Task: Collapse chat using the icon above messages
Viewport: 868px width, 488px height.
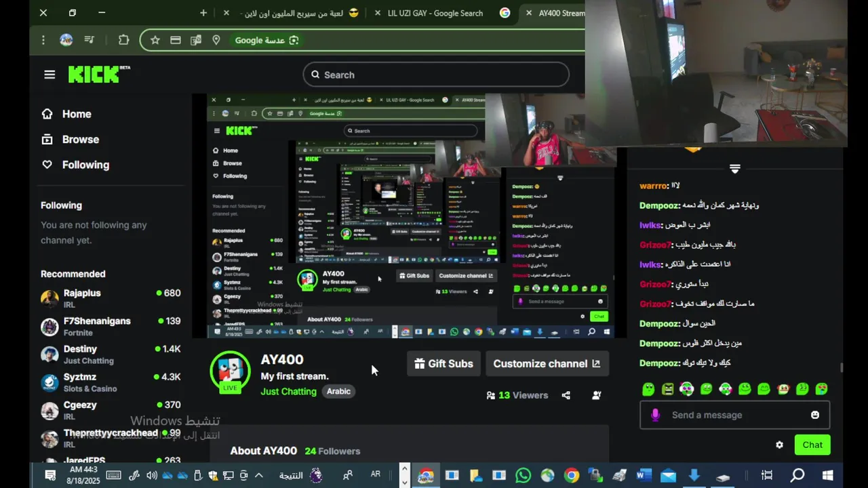Action: (x=734, y=168)
